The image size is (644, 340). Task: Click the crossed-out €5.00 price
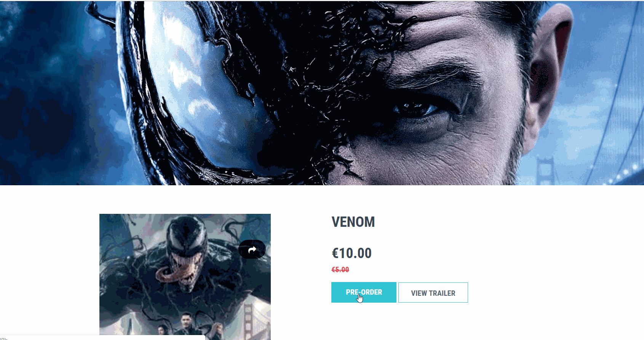click(340, 269)
